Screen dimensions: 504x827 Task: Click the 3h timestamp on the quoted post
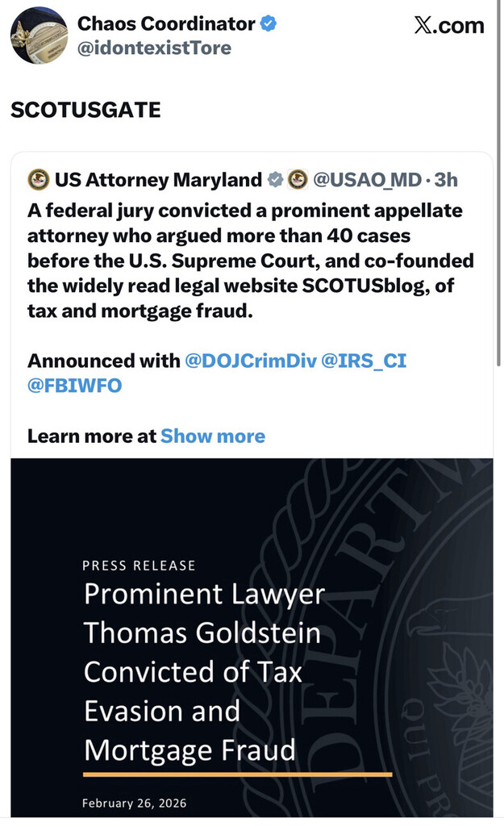click(446, 179)
